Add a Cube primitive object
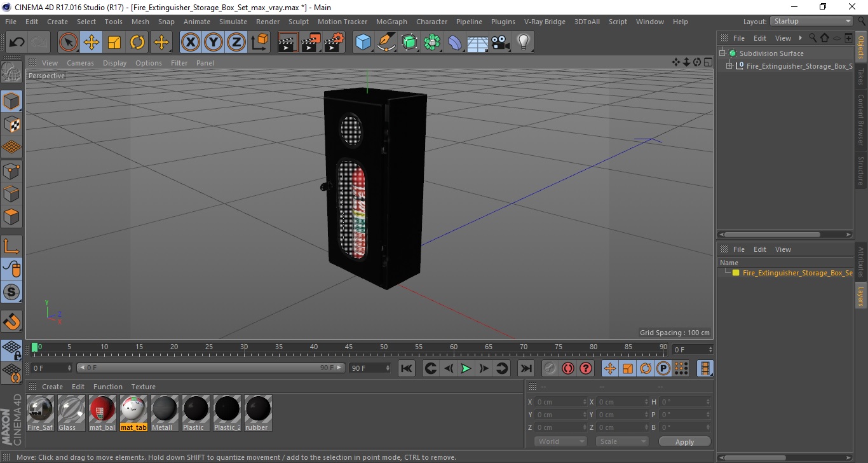868x463 pixels. pos(363,43)
